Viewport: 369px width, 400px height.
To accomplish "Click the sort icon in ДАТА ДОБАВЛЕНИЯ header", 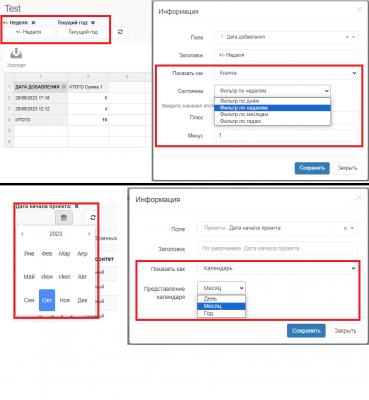I will (x=64, y=87).
